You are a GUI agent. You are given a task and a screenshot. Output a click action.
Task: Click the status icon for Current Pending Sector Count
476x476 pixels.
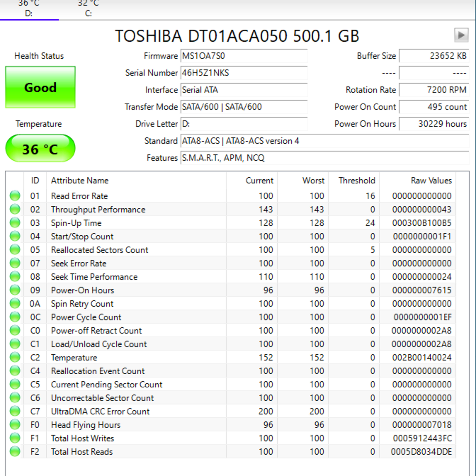[15, 384]
